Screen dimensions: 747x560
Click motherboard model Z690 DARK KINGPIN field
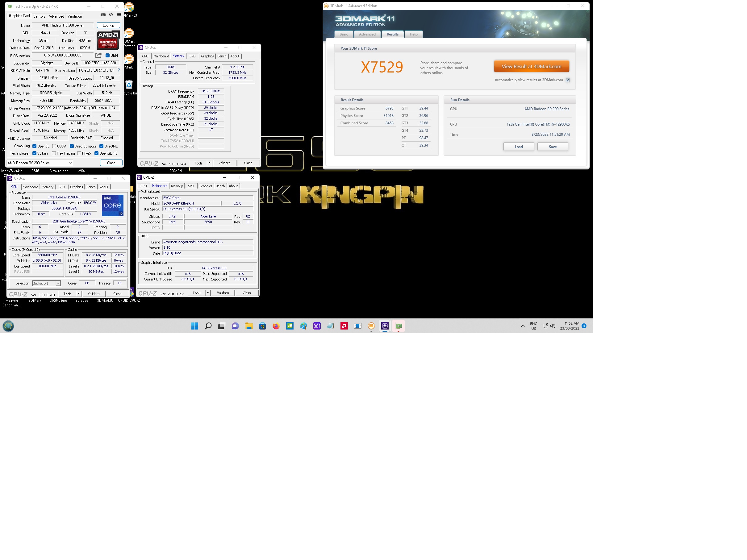point(191,204)
